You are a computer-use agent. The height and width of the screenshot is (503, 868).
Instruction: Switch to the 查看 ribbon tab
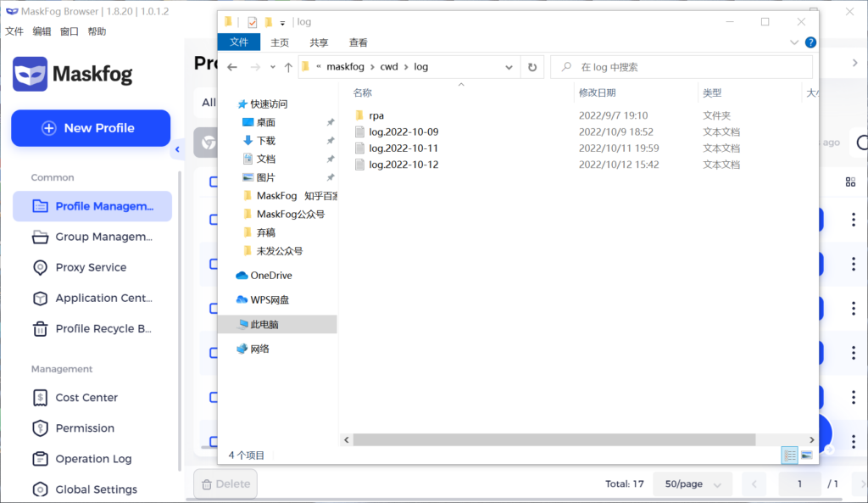pos(359,42)
